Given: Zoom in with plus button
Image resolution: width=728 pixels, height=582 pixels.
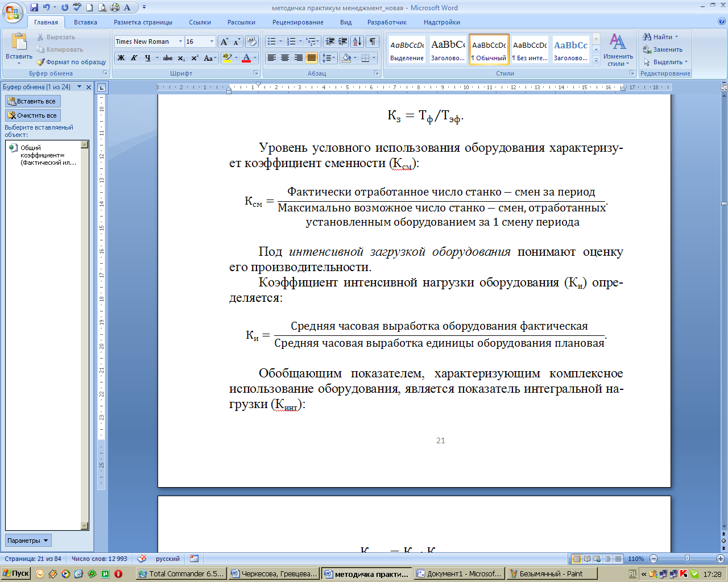Looking at the screenshot, I should tap(721, 559).
